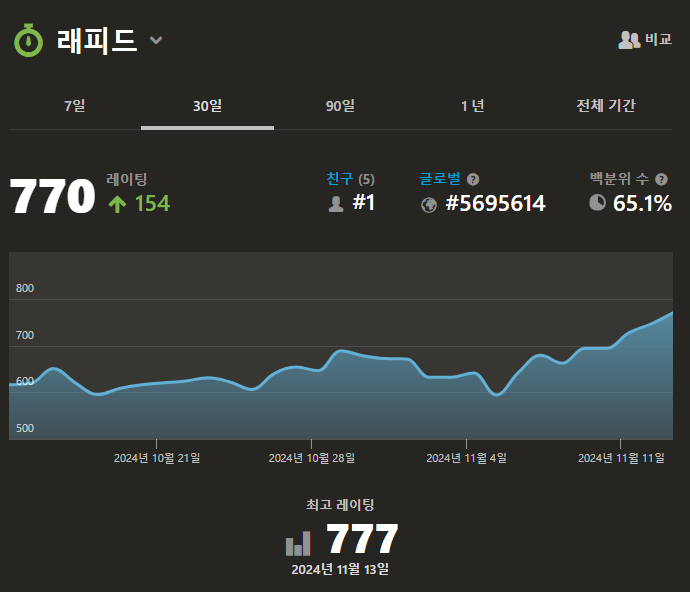Open the 친구 friends ranking link
This screenshot has width=690, height=592.
[x=339, y=179]
